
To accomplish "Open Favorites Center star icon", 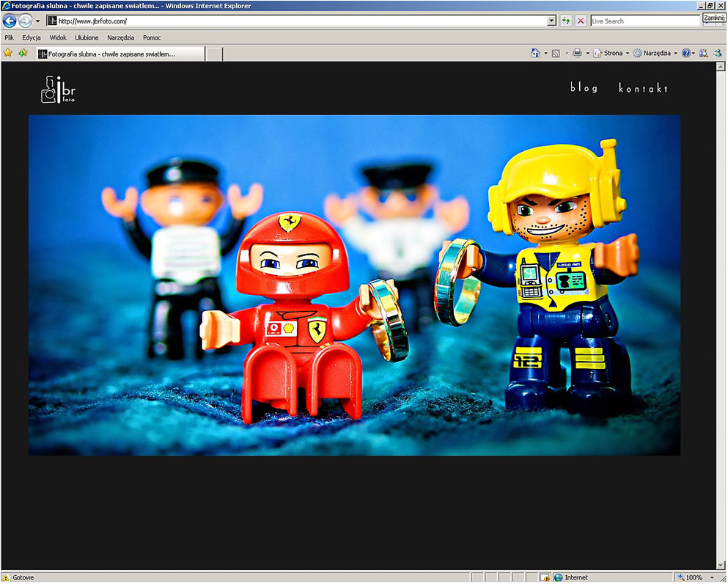I will pos(8,53).
